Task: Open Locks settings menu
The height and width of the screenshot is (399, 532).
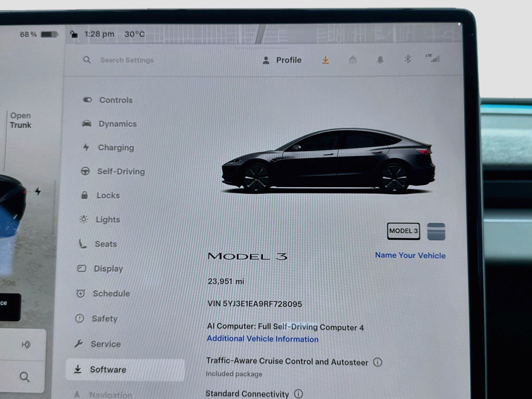Action: click(x=100, y=195)
